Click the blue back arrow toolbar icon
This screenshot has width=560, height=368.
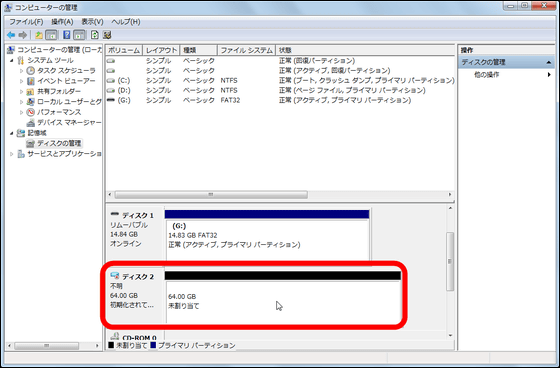pos(11,35)
